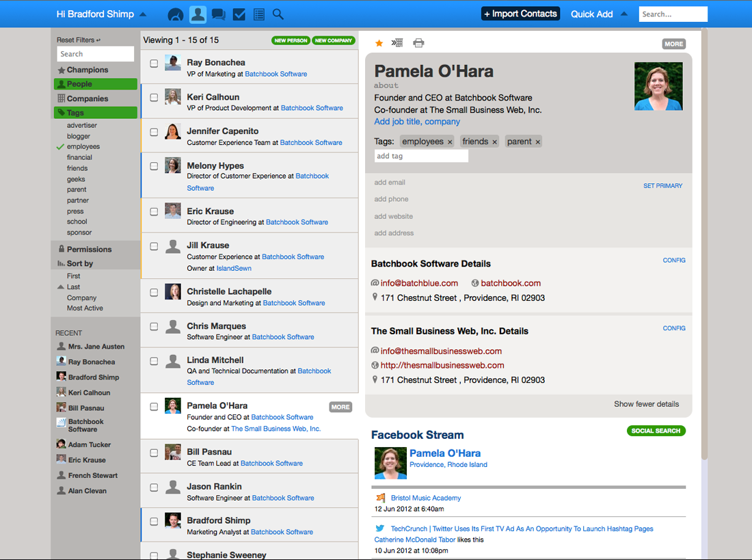Click the SOCIAL SEARCH button
The width and height of the screenshot is (752, 560).
tap(656, 431)
